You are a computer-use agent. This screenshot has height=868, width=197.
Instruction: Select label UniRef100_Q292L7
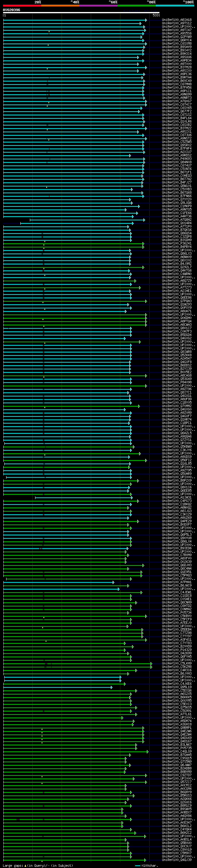(177, 267)
